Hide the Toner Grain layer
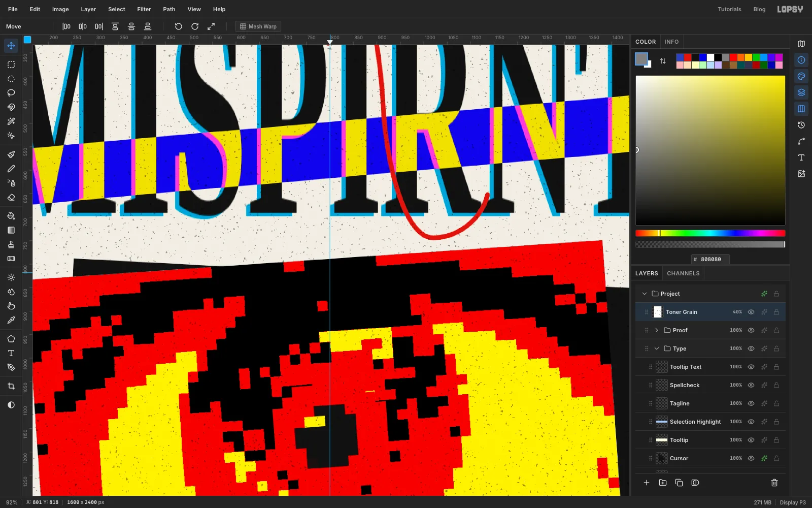Screen dimensions: 812x508 (751, 312)
